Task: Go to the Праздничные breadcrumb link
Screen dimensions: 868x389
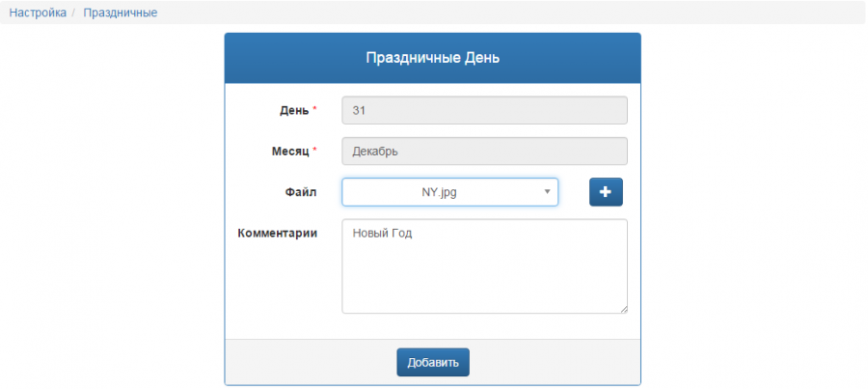Action: coord(121,13)
